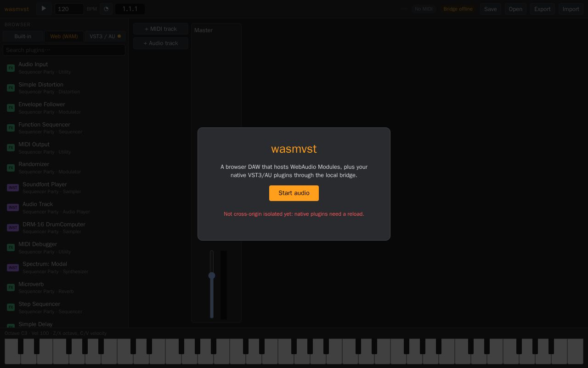Start audio from the wasmvst dialog
Image resolution: width=588 pixels, height=368 pixels.
click(x=294, y=193)
